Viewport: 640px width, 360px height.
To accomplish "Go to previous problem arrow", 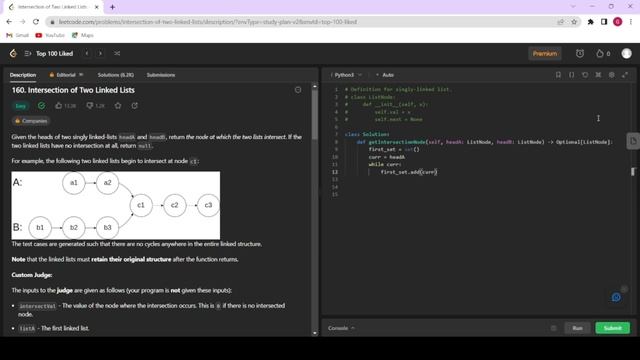I will point(87,53).
